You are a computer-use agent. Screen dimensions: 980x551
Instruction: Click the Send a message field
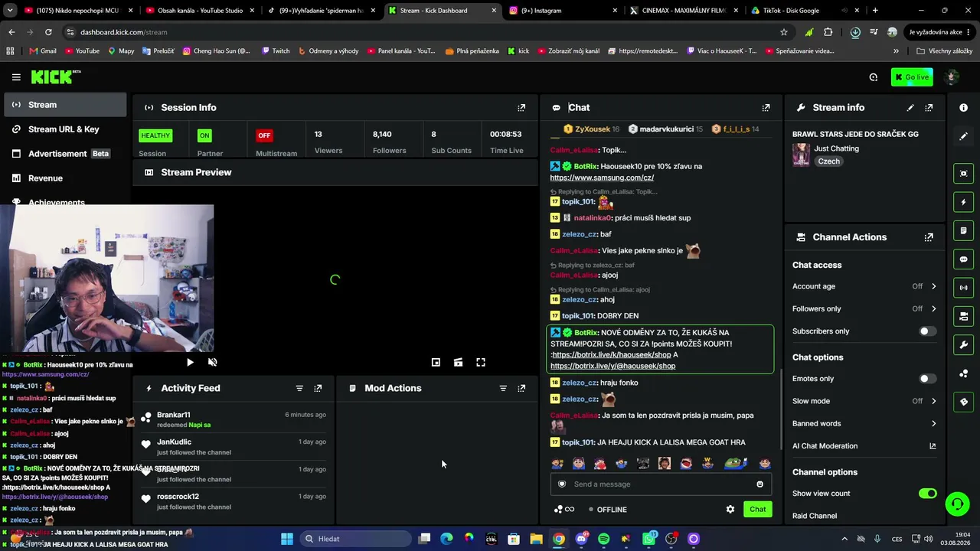(x=661, y=484)
